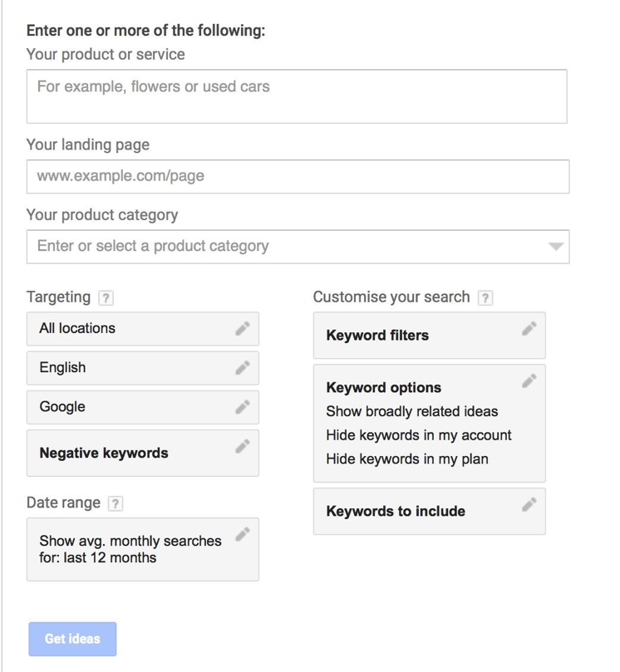Image resolution: width=620 pixels, height=672 pixels.
Task: Edit the Keyword filters settings
Action: (x=528, y=329)
